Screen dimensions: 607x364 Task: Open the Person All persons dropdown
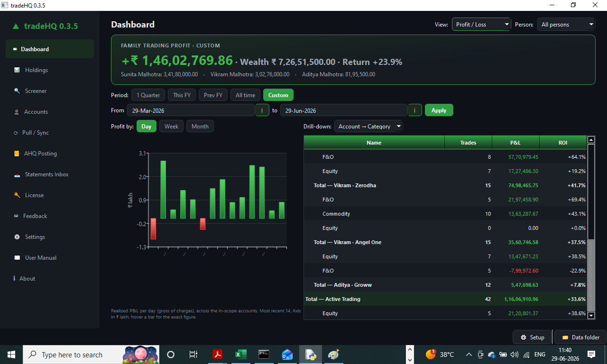[x=566, y=25]
